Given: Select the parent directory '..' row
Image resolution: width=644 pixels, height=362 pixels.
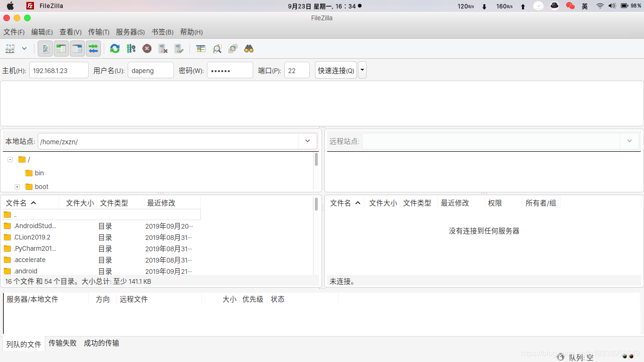Looking at the screenshot, I should click(102, 214).
